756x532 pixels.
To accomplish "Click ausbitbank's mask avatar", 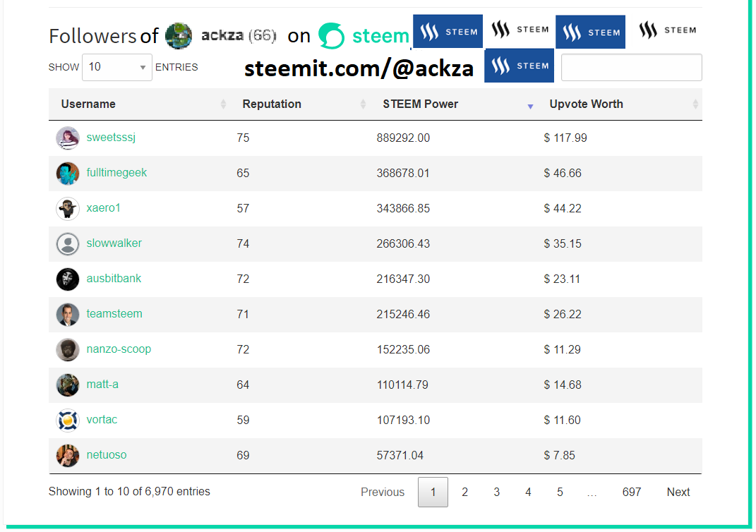I will click(68, 279).
